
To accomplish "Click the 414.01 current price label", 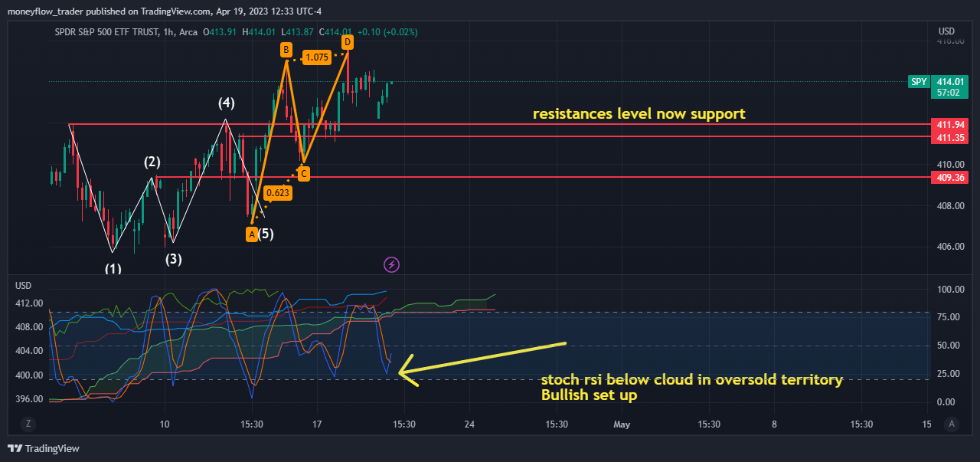I will click(949, 82).
